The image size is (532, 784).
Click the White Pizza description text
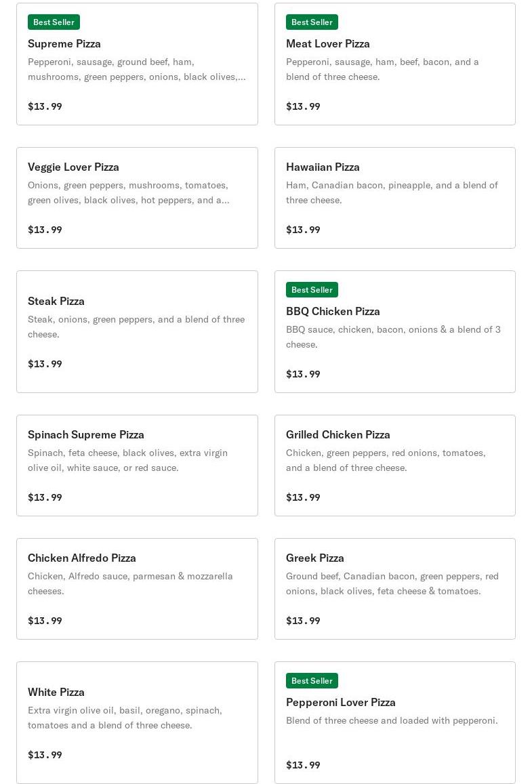[125, 718]
